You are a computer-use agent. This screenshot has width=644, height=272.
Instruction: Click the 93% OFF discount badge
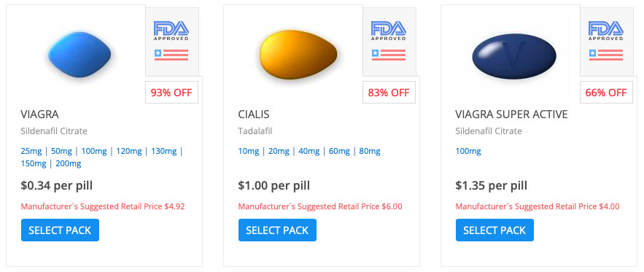pyautogui.click(x=171, y=93)
